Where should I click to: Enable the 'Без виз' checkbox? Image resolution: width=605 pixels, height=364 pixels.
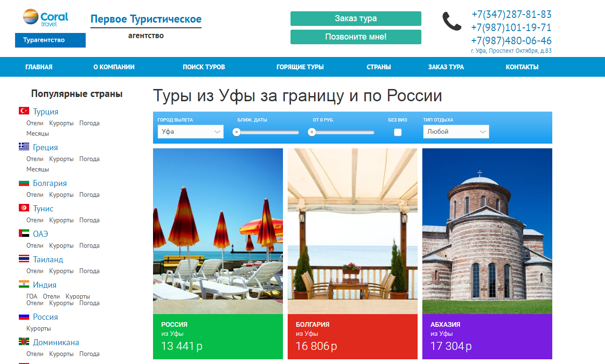[398, 132]
